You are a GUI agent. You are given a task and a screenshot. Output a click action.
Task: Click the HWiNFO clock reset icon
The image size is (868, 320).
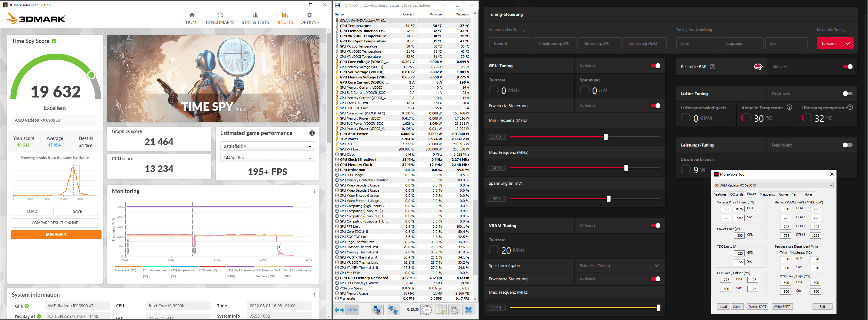pos(427,310)
